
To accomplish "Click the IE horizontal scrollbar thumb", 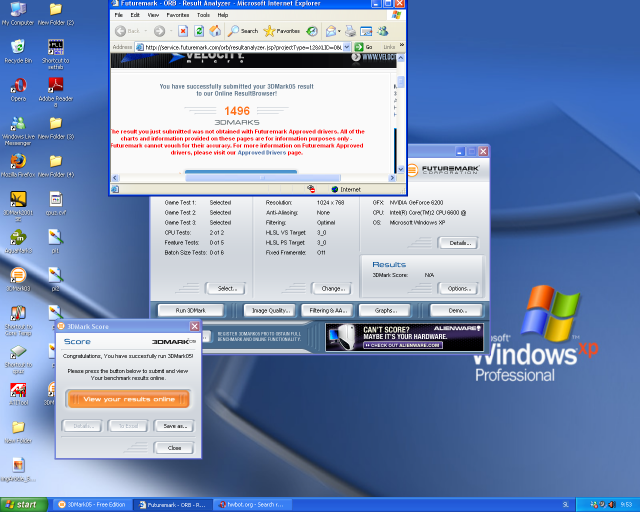I will pos(262,178).
